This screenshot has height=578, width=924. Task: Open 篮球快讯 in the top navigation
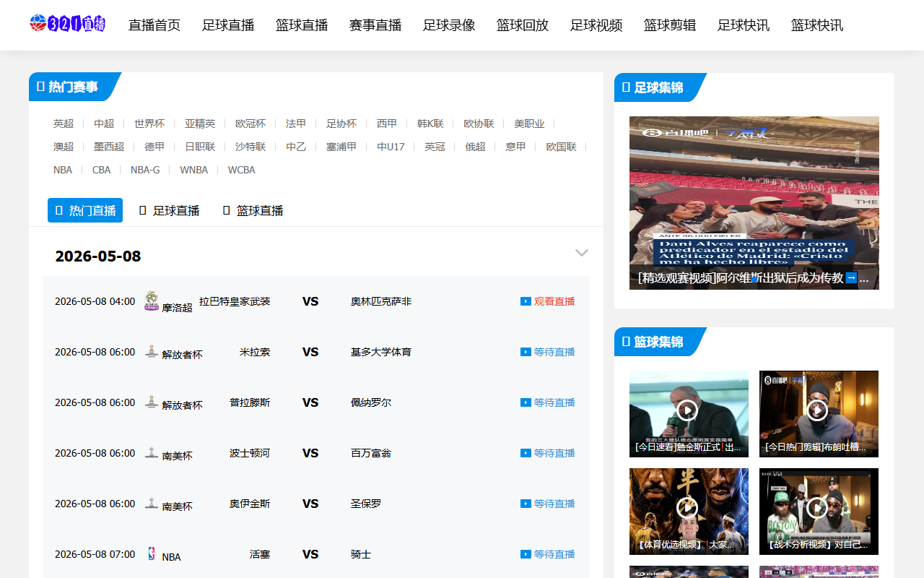[817, 25]
